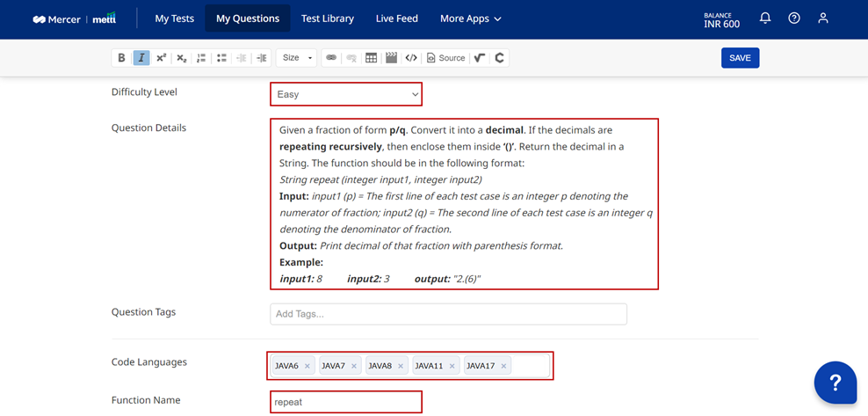
Task: Insert code snippet with the code icon
Action: (411, 58)
